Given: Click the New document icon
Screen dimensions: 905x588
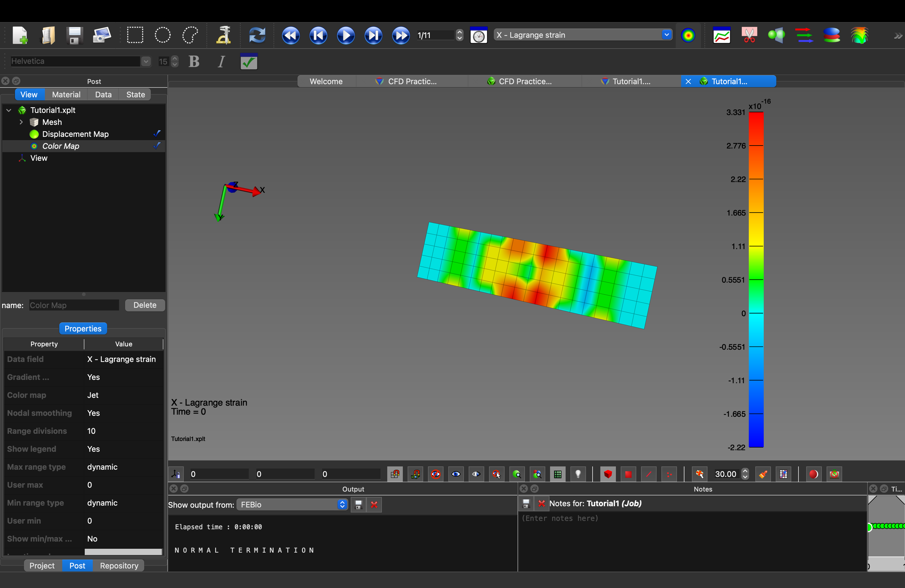Looking at the screenshot, I should (20, 35).
